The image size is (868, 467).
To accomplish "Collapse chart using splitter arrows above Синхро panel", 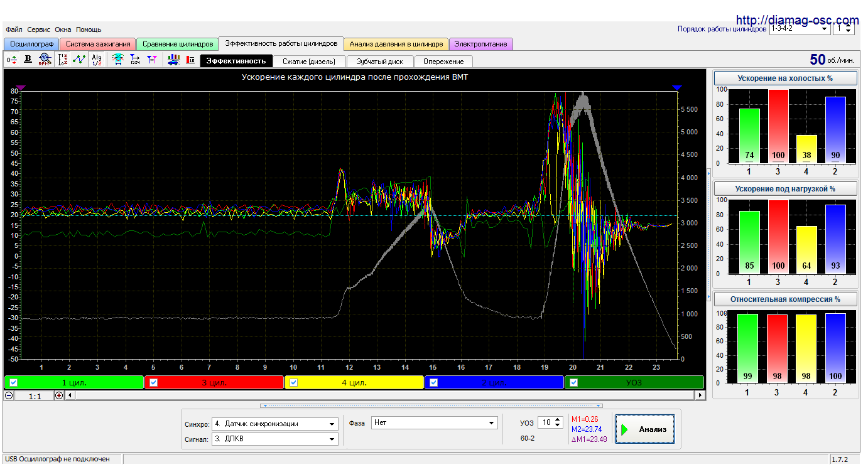I will coord(431,405).
